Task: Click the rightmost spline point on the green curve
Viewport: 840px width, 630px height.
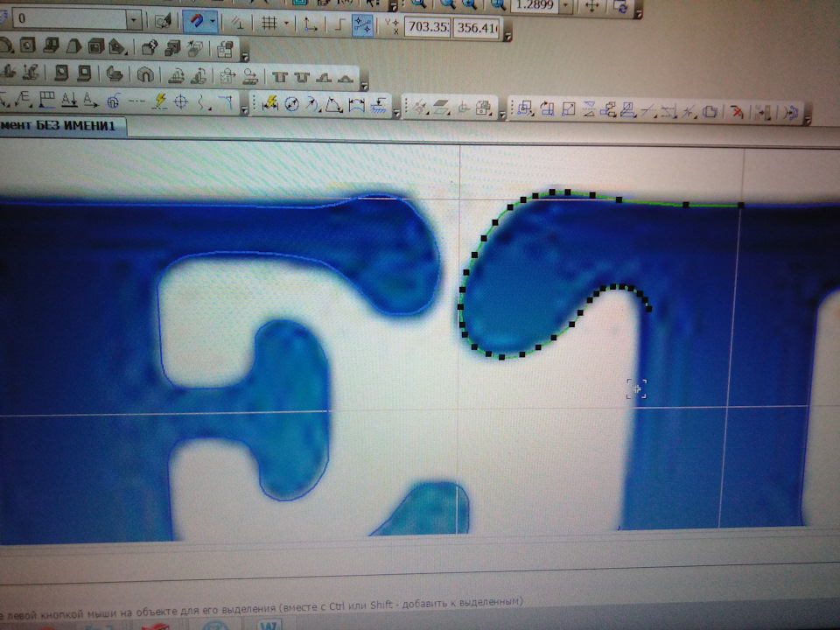Action: [x=741, y=205]
